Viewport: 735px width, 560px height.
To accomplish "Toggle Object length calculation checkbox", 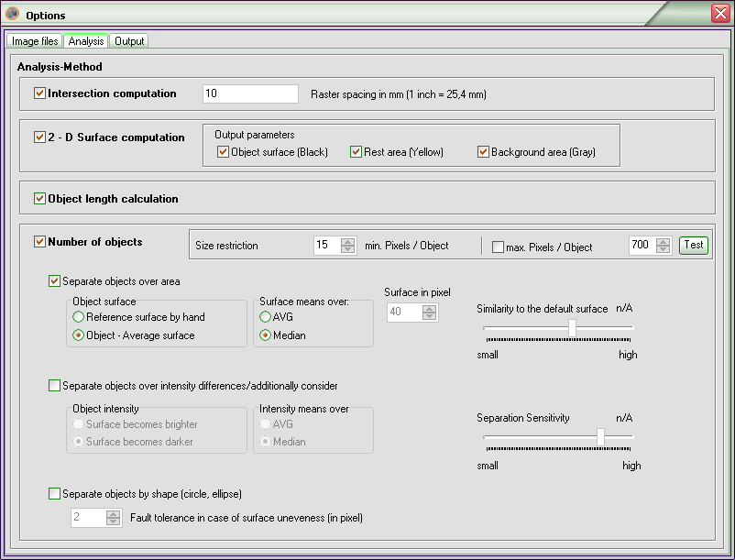I will pyautogui.click(x=39, y=199).
